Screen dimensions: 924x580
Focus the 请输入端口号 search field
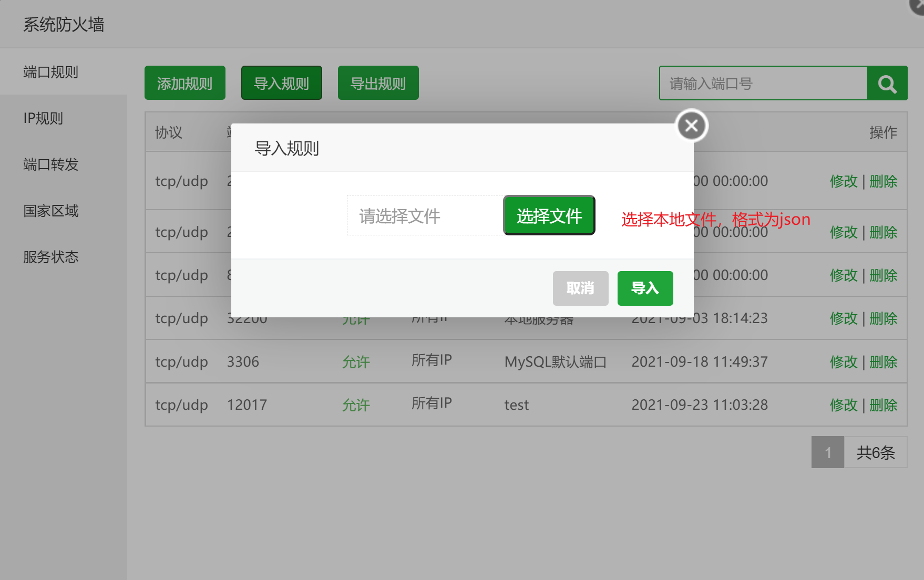pos(763,84)
